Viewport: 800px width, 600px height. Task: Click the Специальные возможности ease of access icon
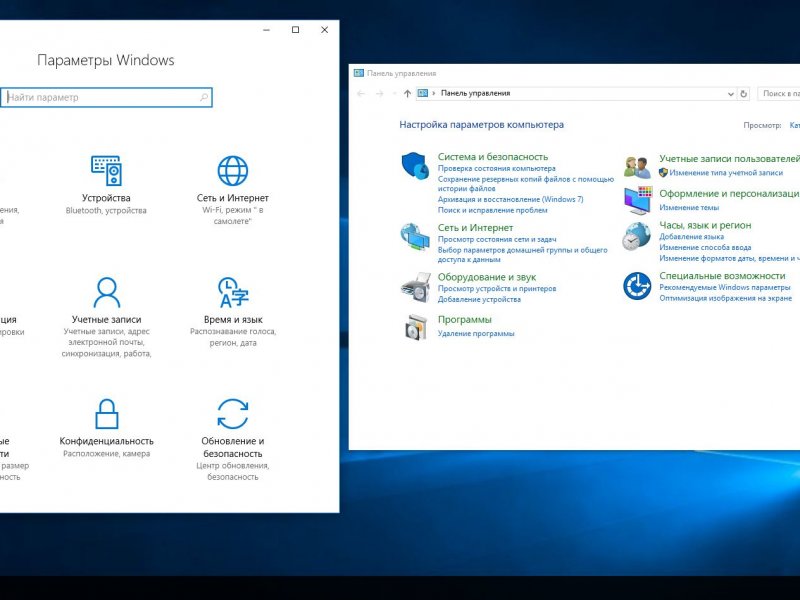click(637, 286)
